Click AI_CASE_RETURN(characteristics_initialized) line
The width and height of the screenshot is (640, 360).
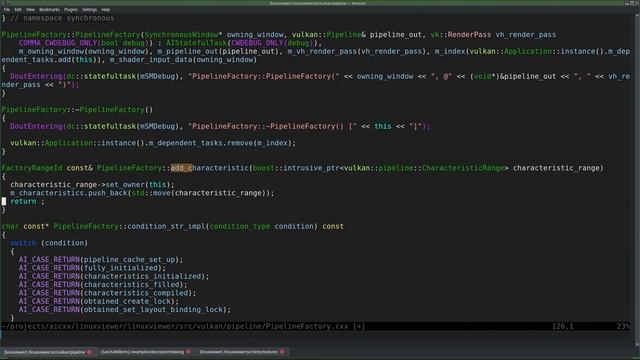click(114, 276)
